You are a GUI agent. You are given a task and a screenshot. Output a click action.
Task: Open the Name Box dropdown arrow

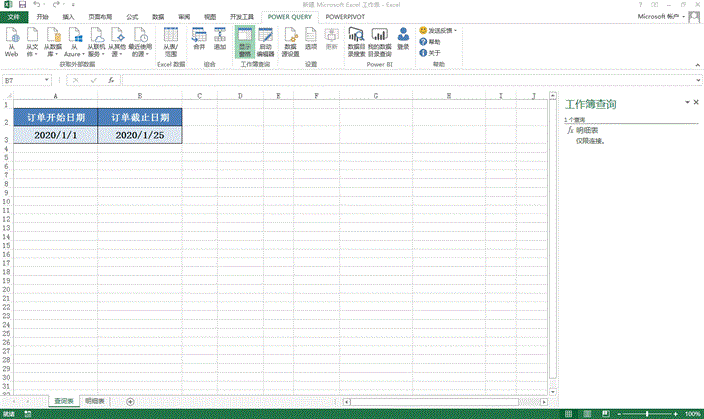pos(46,80)
